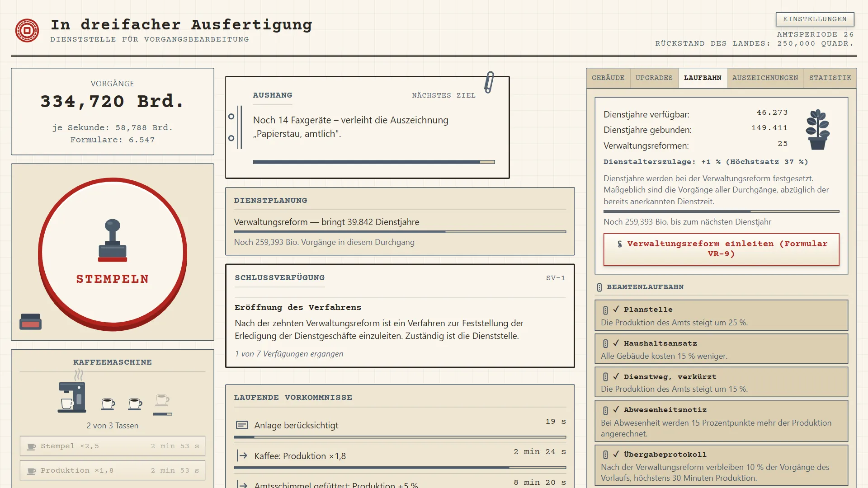Switch to the Upgrades tab
868x488 pixels.
click(x=654, y=78)
